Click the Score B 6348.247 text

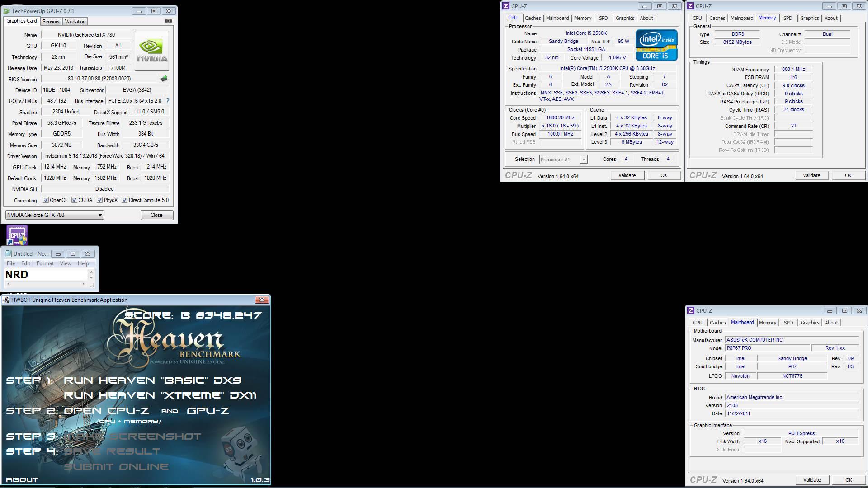pos(193,315)
